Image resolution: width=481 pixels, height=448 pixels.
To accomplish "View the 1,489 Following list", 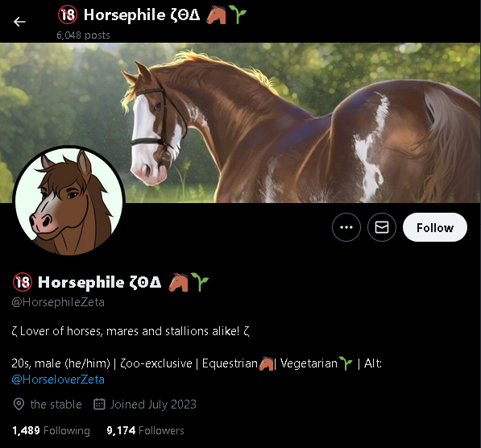I will click(x=52, y=430).
